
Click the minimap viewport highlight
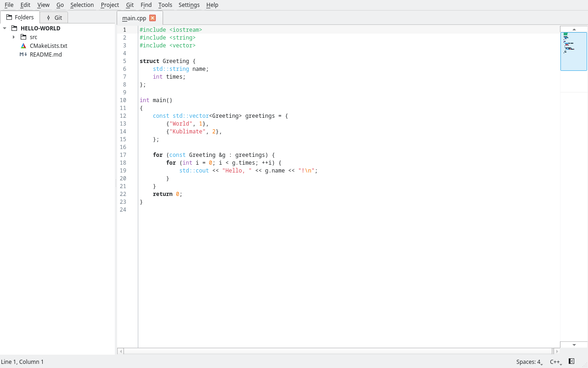[x=574, y=52]
